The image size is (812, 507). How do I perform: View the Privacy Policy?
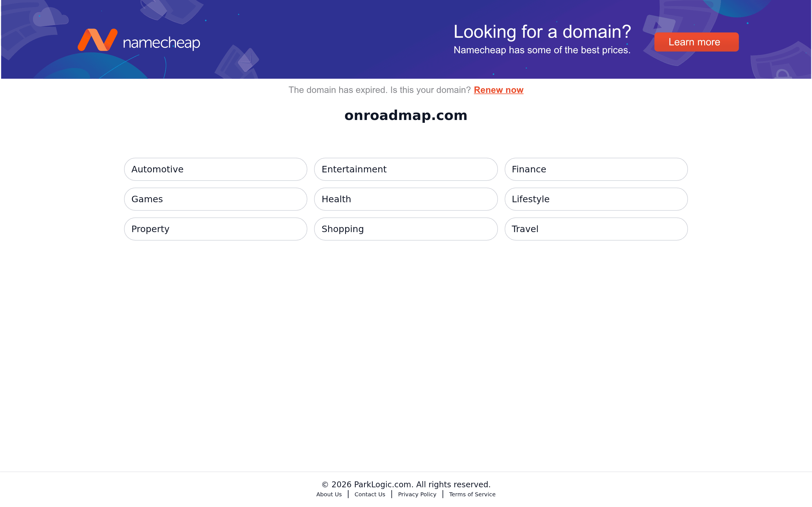(x=417, y=494)
